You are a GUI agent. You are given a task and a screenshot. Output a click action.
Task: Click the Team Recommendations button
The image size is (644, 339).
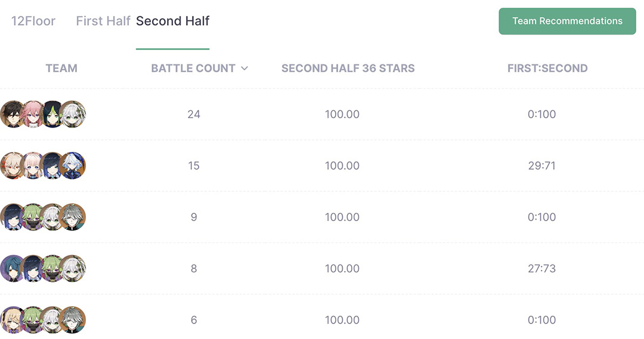(567, 21)
